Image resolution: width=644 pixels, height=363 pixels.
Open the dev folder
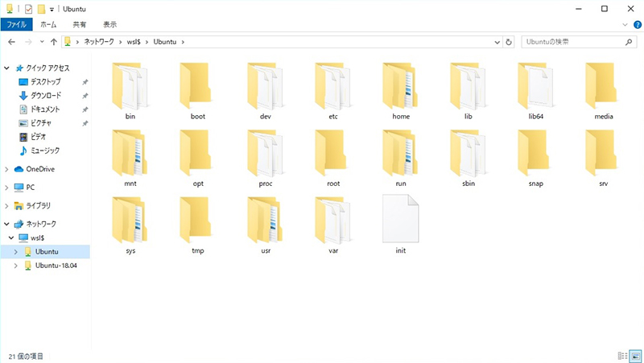(266, 91)
